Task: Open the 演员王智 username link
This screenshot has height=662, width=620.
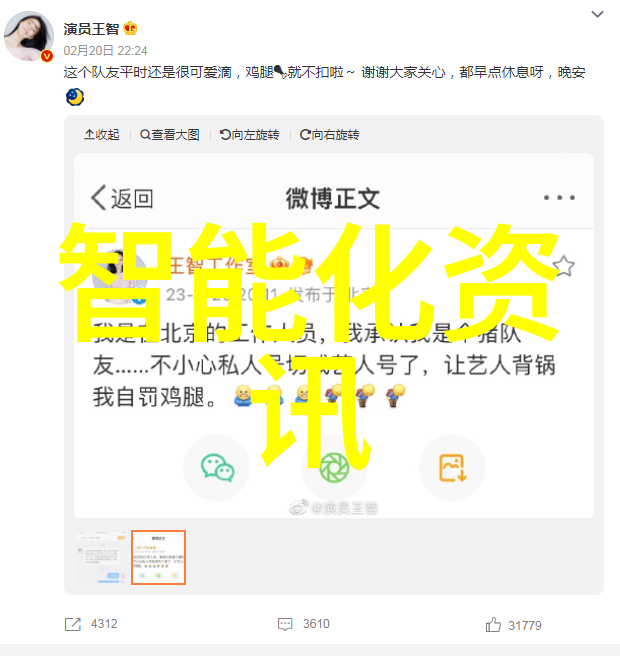Action: click(91, 29)
